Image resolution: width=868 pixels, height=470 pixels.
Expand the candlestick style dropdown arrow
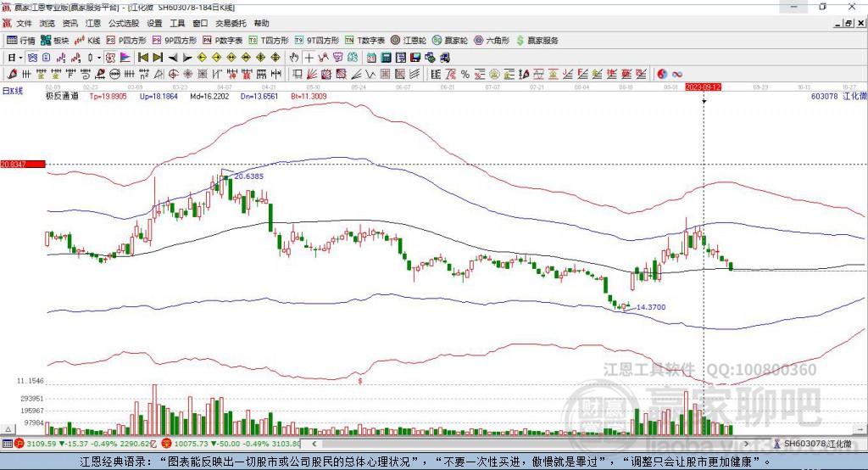(99, 58)
